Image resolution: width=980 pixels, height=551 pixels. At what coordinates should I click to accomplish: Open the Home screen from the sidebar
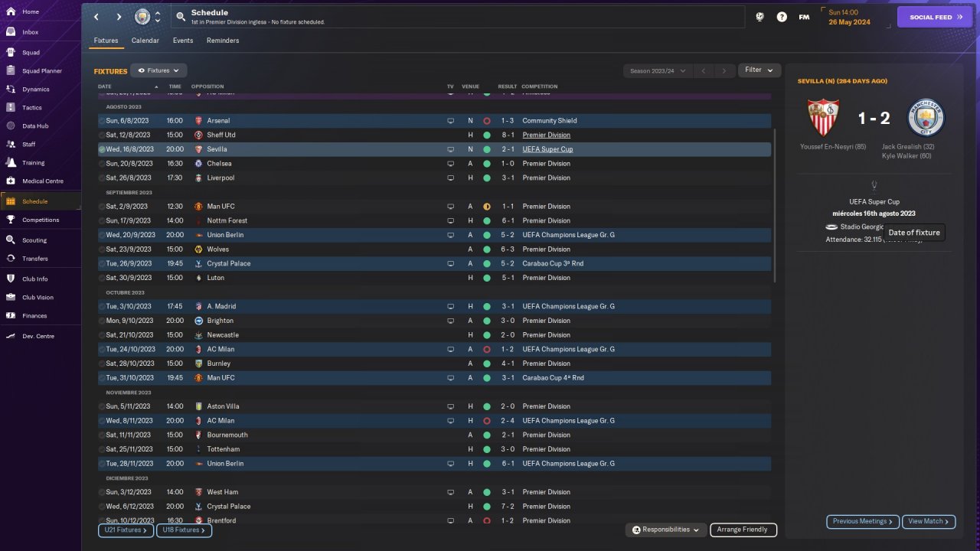tap(41, 12)
